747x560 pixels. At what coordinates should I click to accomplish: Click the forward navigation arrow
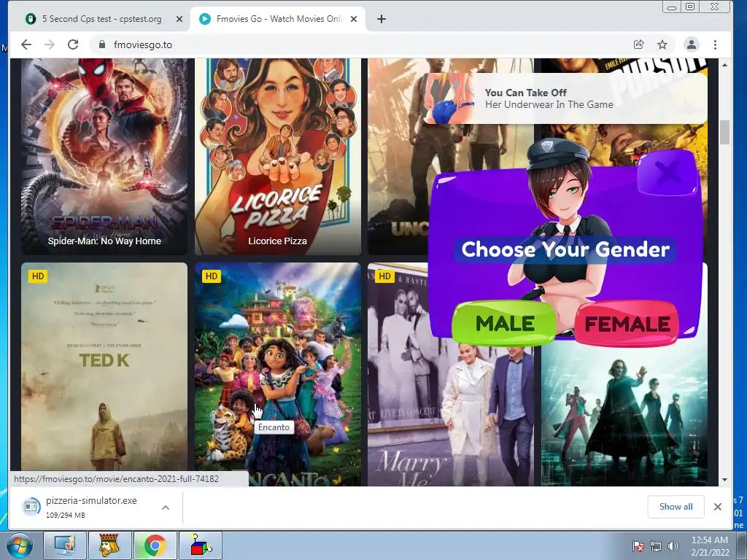pyautogui.click(x=50, y=44)
